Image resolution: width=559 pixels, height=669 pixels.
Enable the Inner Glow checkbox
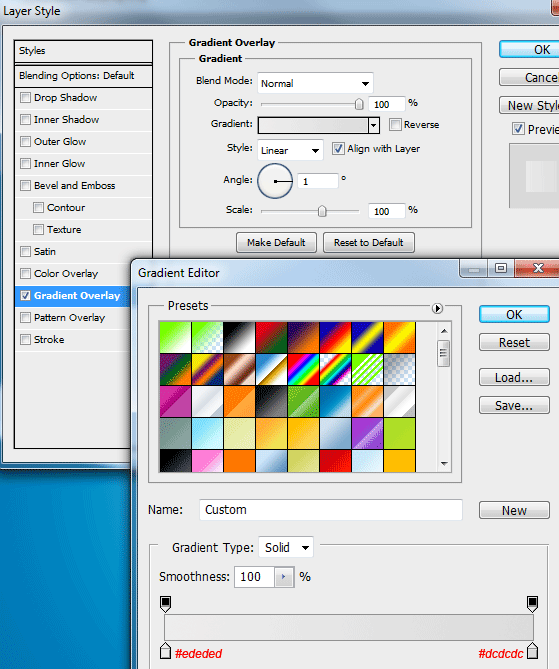[26, 163]
